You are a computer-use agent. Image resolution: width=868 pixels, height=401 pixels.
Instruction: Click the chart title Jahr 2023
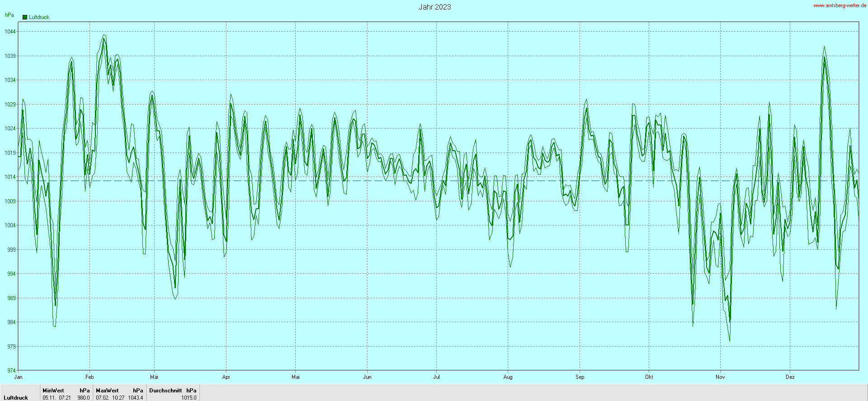pos(434,7)
